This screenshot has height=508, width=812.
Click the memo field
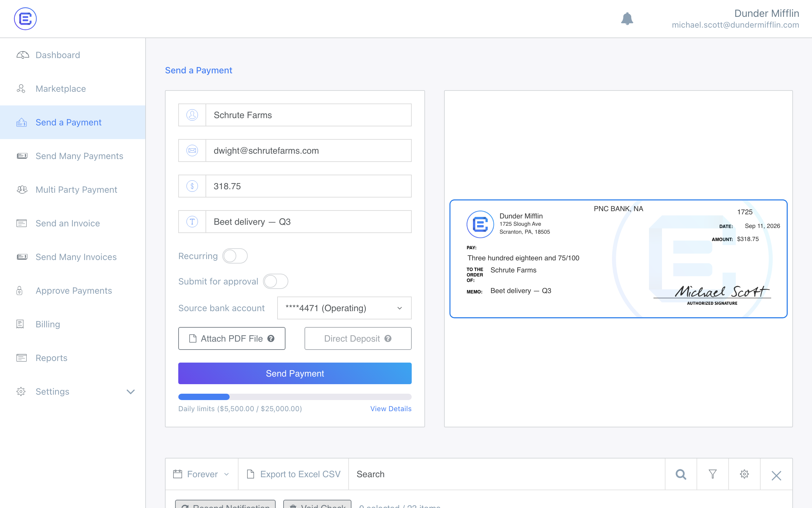pyautogui.click(x=308, y=222)
